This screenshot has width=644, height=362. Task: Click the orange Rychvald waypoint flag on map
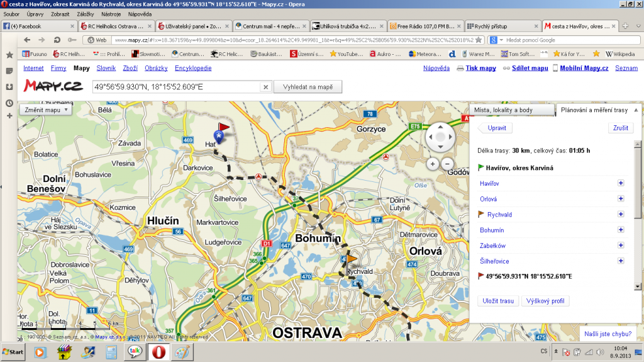pos(352,259)
